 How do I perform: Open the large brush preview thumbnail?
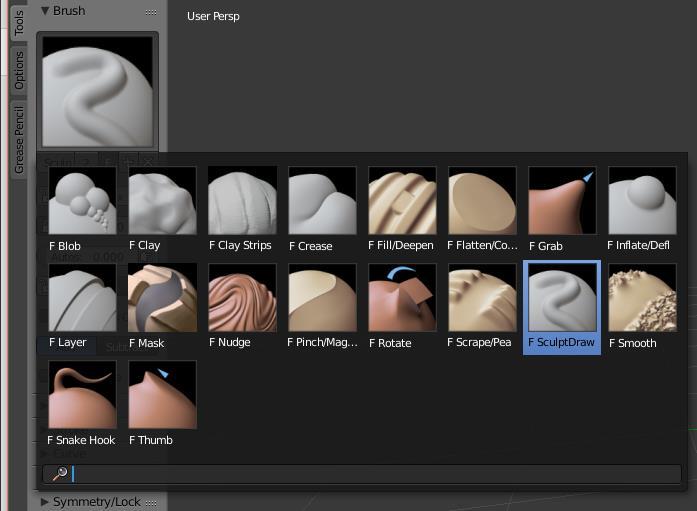(97, 91)
